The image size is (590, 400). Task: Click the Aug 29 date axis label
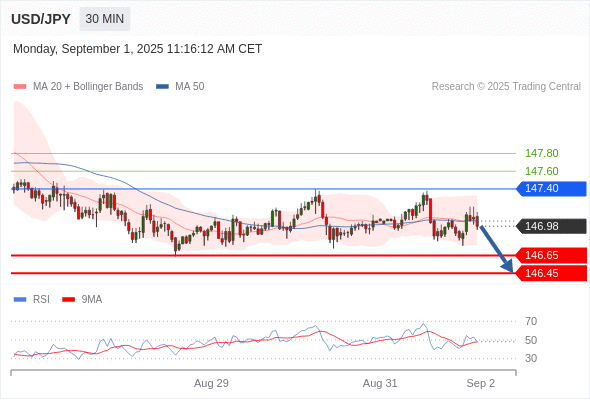[x=211, y=383]
